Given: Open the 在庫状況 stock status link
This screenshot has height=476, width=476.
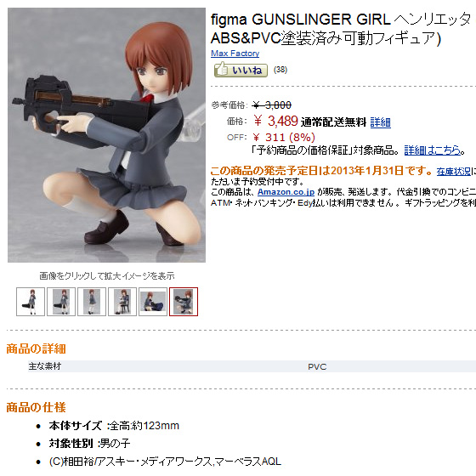Looking at the screenshot, I should click(453, 172).
